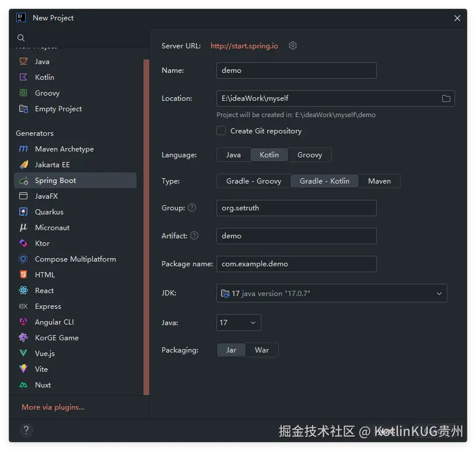The width and height of the screenshot is (476, 451).
Task: Click the Ktor icon
Action: [23, 243]
